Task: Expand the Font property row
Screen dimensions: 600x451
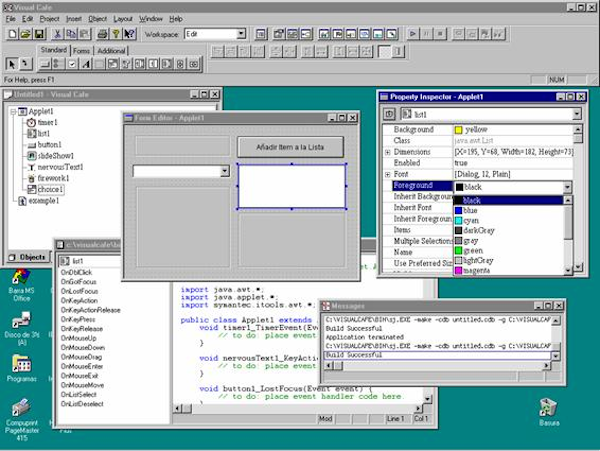Action: (x=388, y=174)
